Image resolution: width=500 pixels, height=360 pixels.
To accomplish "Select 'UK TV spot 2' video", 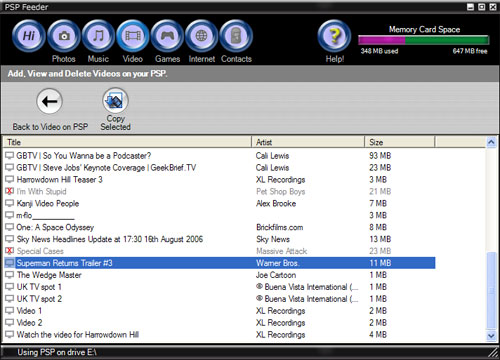I will 219,299.
